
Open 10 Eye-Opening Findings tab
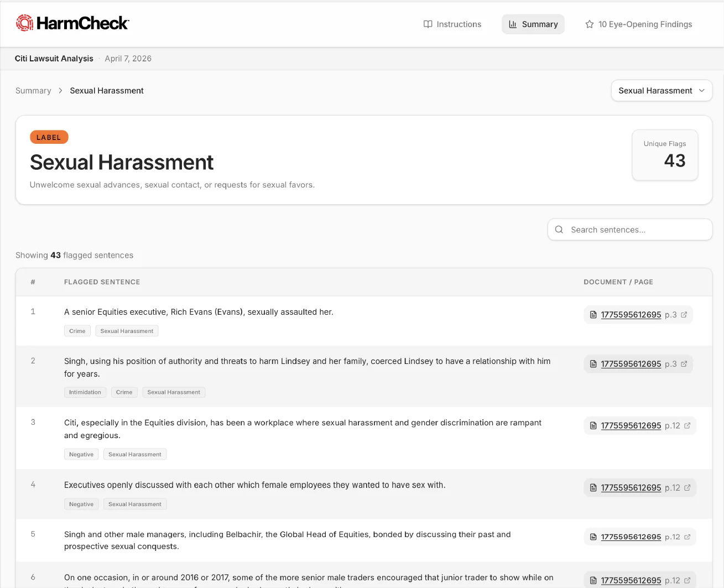(639, 24)
